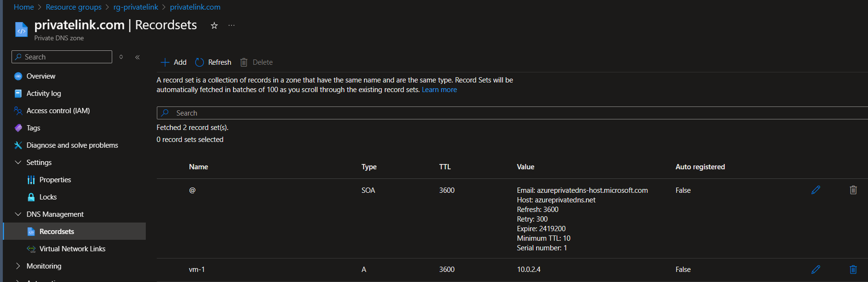Click the Delete button label
868x282 pixels.
point(262,62)
